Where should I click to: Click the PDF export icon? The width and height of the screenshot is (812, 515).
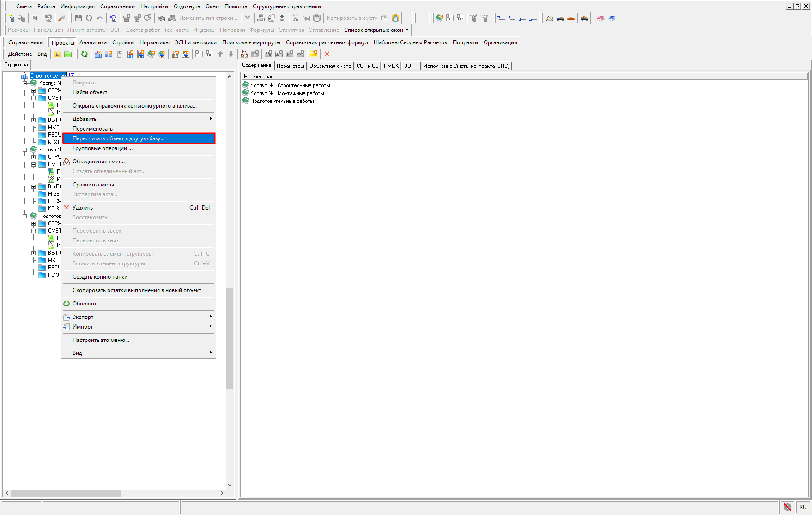(x=48, y=18)
